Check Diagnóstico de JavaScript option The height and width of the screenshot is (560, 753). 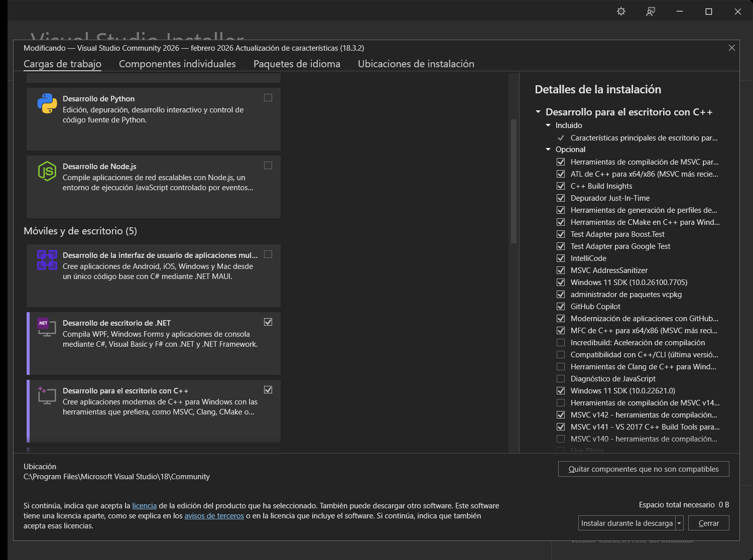point(561,379)
